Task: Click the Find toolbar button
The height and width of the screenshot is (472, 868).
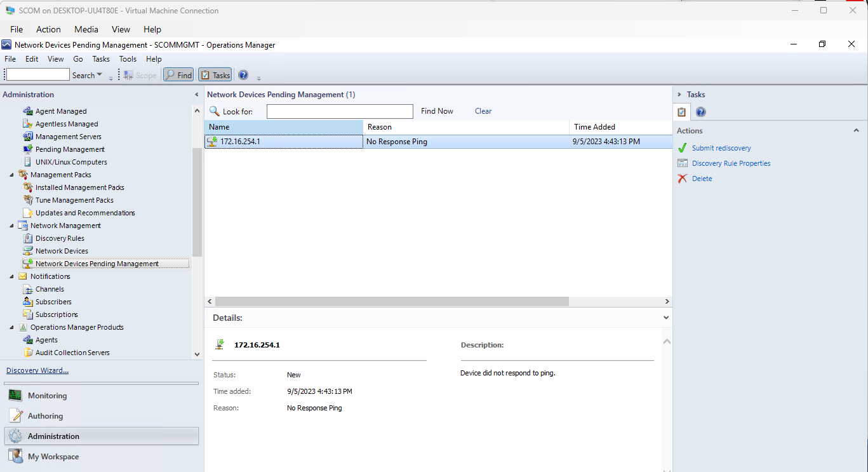Action: 178,75
